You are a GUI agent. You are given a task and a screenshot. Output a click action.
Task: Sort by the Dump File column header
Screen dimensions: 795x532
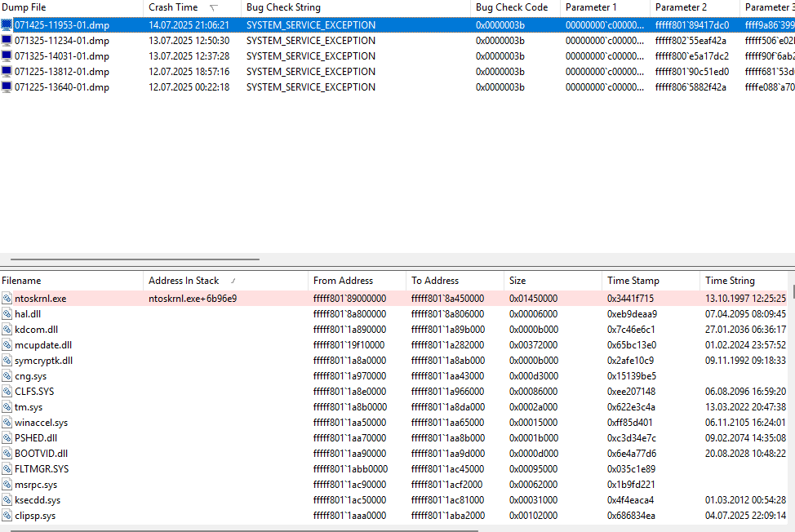pos(72,7)
